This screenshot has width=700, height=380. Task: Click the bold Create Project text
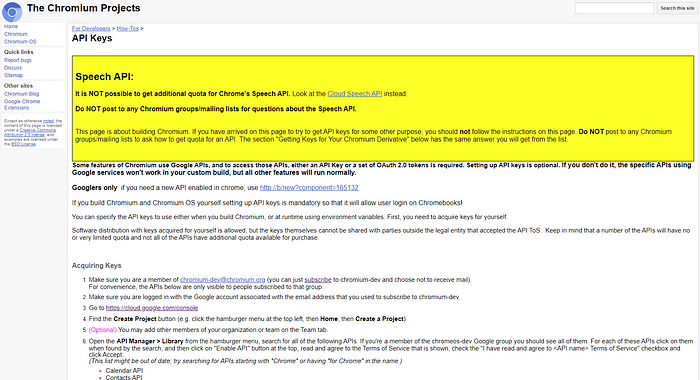point(135,319)
